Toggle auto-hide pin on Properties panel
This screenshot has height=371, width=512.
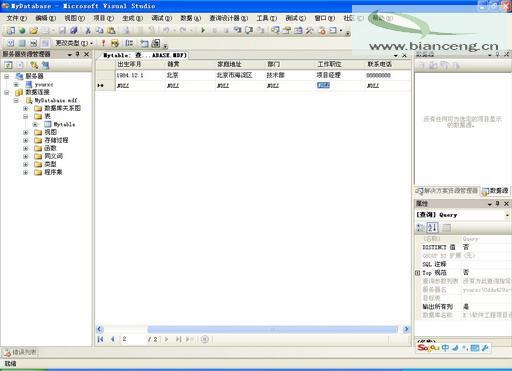497,203
